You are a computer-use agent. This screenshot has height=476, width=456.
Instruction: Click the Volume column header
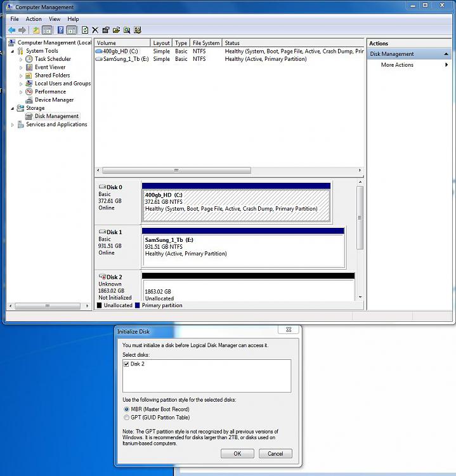point(122,43)
